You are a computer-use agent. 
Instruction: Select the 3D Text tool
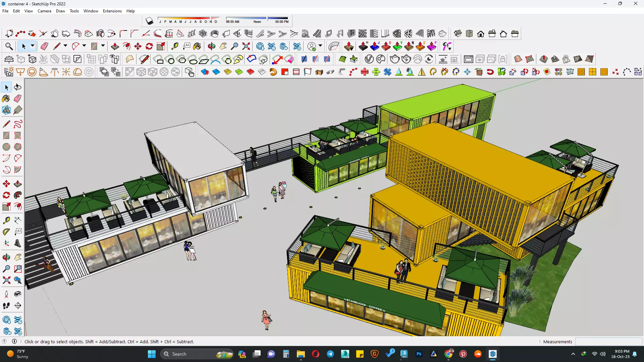18,243
